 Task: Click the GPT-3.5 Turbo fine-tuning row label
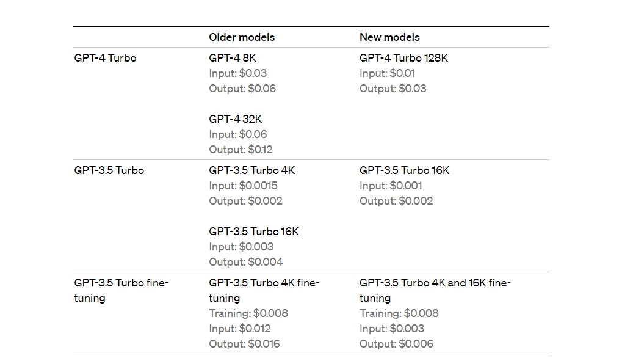pos(121,291)
